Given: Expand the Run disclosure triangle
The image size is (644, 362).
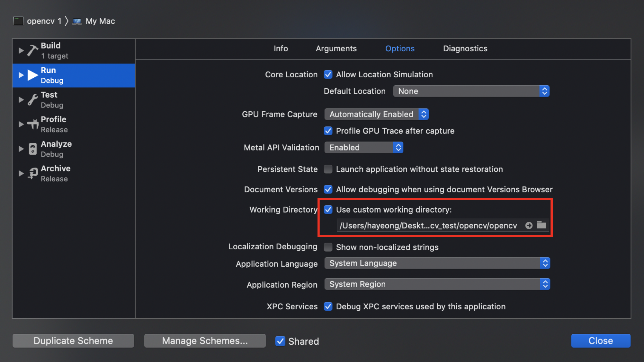Looking at the screenshot, I should tap(21, 75).
